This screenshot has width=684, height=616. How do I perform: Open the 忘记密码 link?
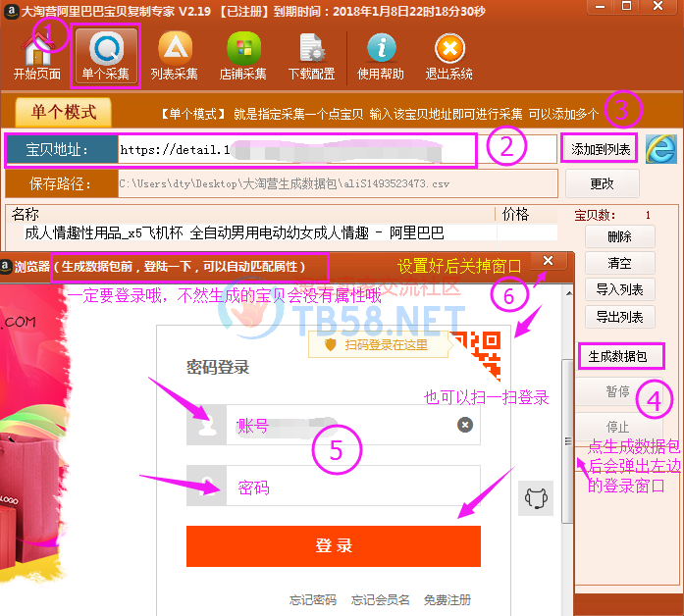[x=313, y=600]
